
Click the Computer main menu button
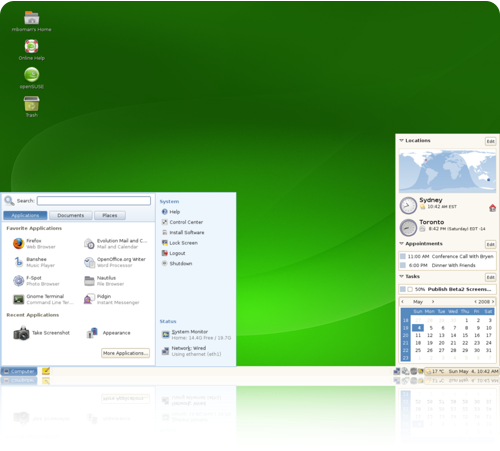(19, 371)
